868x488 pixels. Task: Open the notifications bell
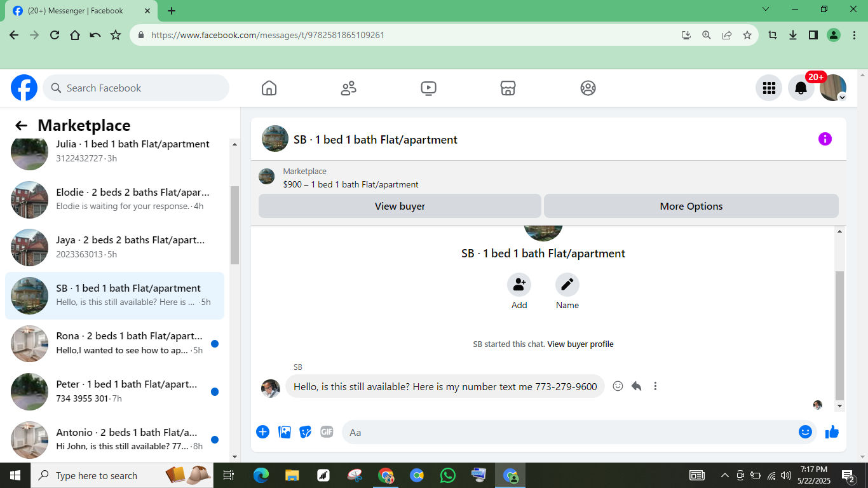[x=801, y=88]
